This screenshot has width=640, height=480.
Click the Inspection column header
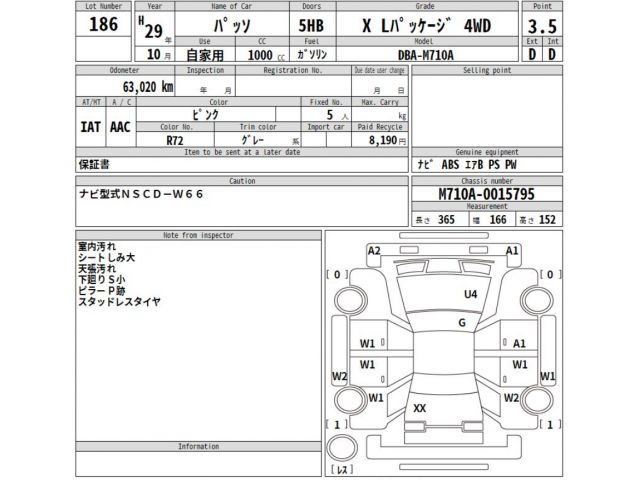coord(205,70)
